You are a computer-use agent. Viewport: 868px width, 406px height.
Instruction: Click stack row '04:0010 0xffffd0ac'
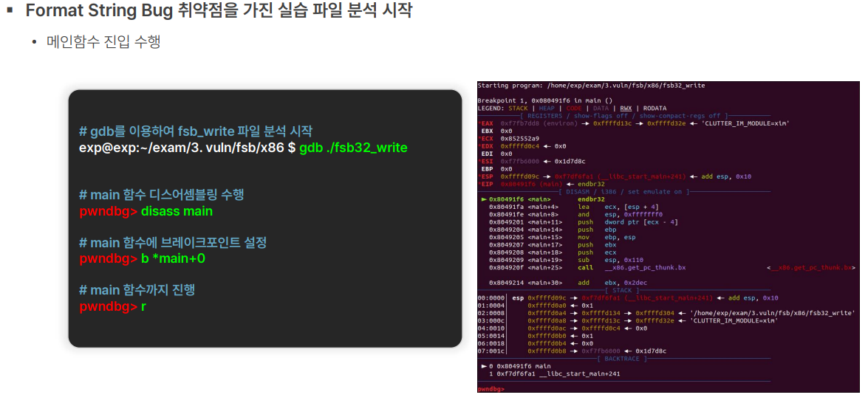pyautogui.click(x=562, y=328)
